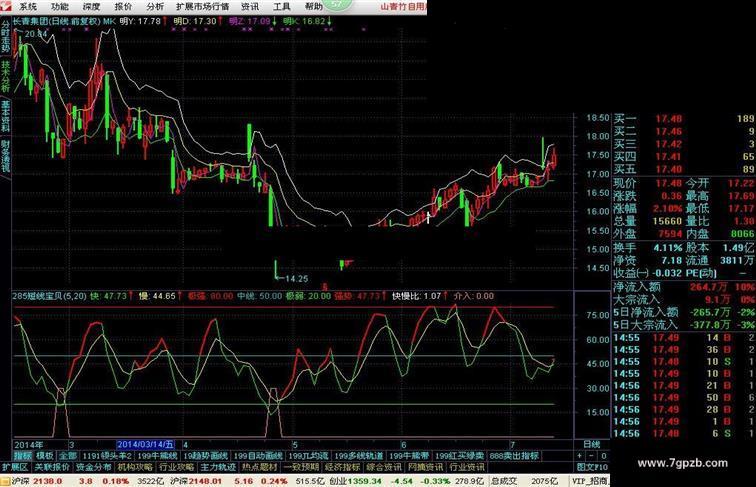Select the 2014/03/14/五 date marker
This screenshot has height=487, width=756.
click(146, 444)
